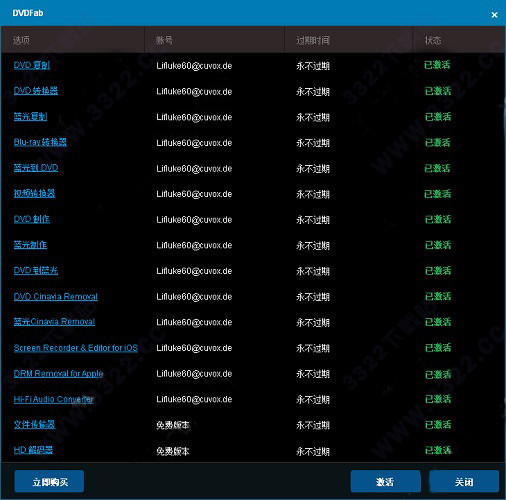
Task: Click 永不过期 in DRM Removal for Apple row
Action: 313,374
